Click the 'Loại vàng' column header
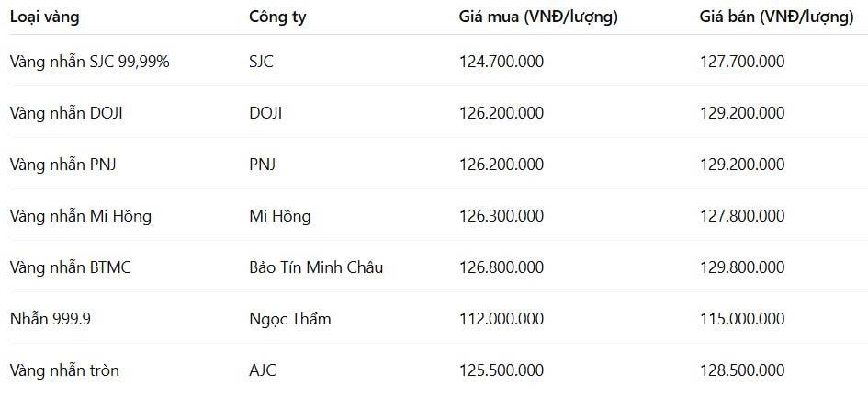The width and height of the screenshot is (868, 398). [44, 17]
